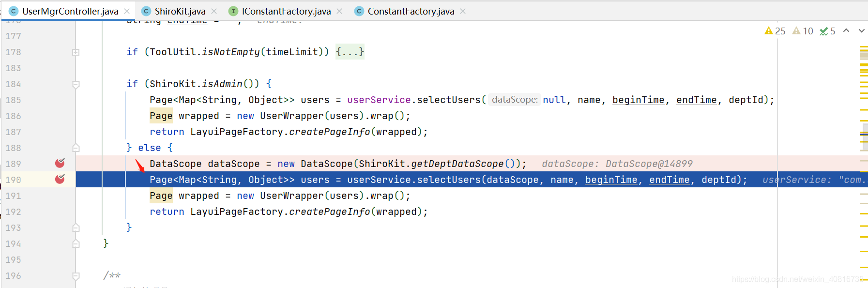
Task: Click the isAdmin method call
Action: 222,84
